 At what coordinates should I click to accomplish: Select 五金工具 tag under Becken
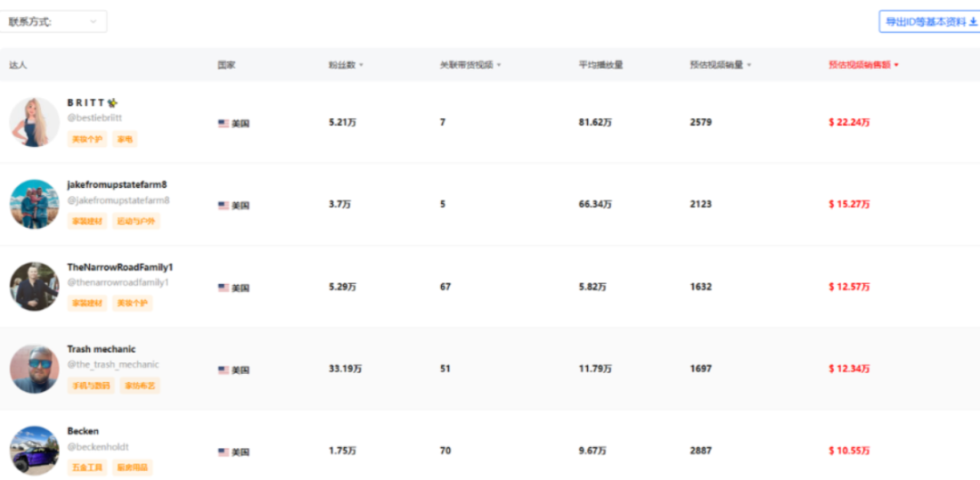coord(87,467)
